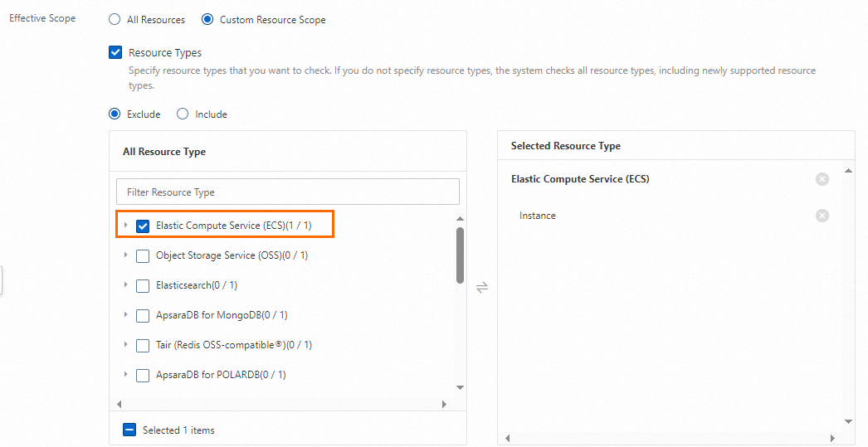Screen dimensions: 868x447
Task: Toggle the Selected 1 items select-all checkbox
Action: pyautogui.click(x=129, y=430)
